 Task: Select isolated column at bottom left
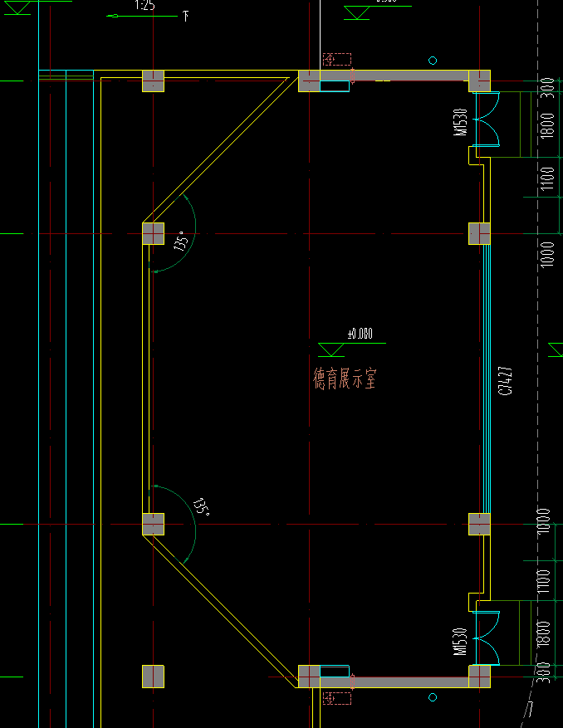pyautogui.click(x=153, y=677)
